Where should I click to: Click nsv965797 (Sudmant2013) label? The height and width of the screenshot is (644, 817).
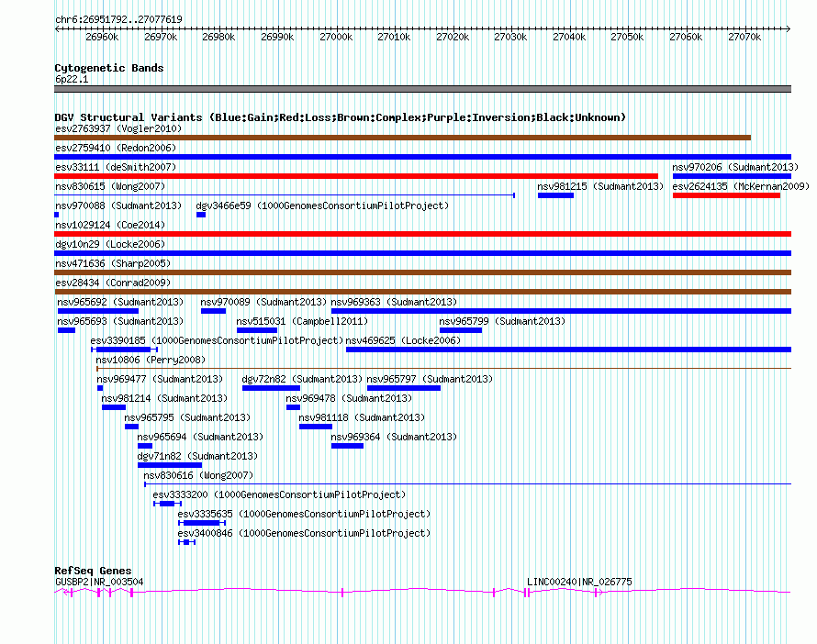(x=430, y=379)
